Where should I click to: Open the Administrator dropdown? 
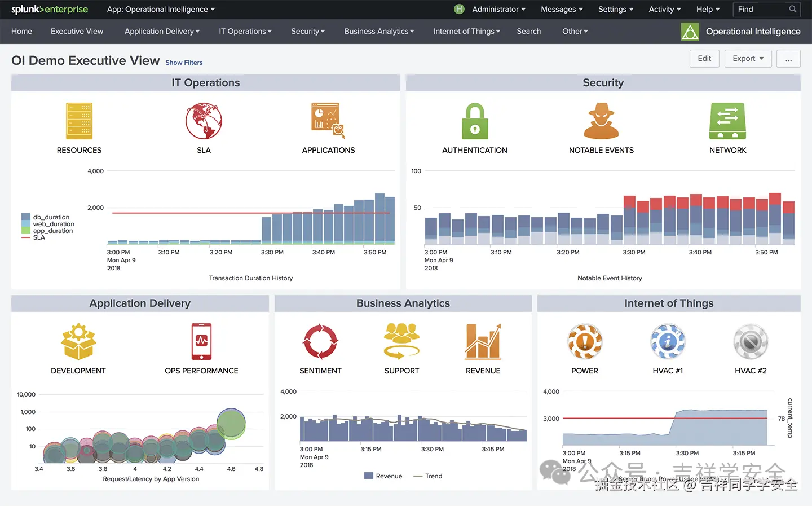coord(498,9)
